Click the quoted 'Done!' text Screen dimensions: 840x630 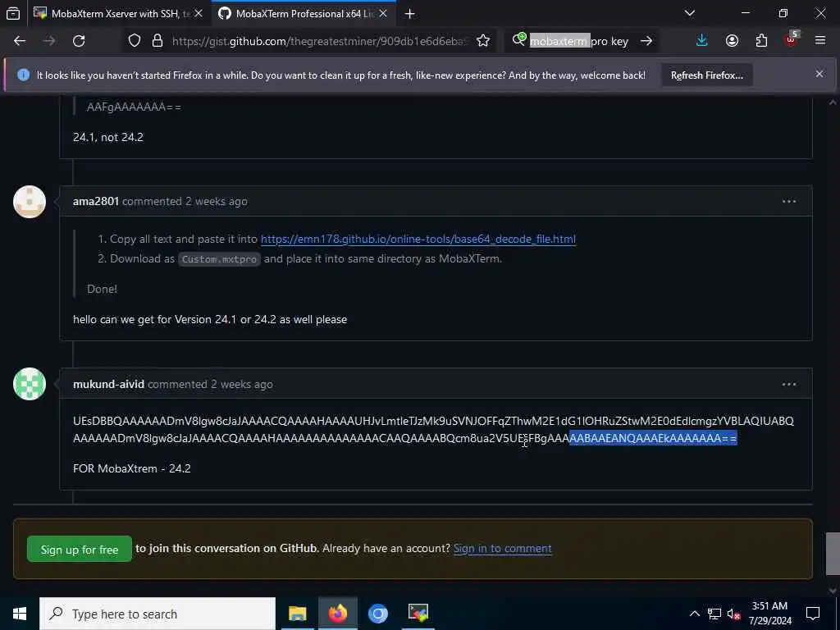[102, 290]
